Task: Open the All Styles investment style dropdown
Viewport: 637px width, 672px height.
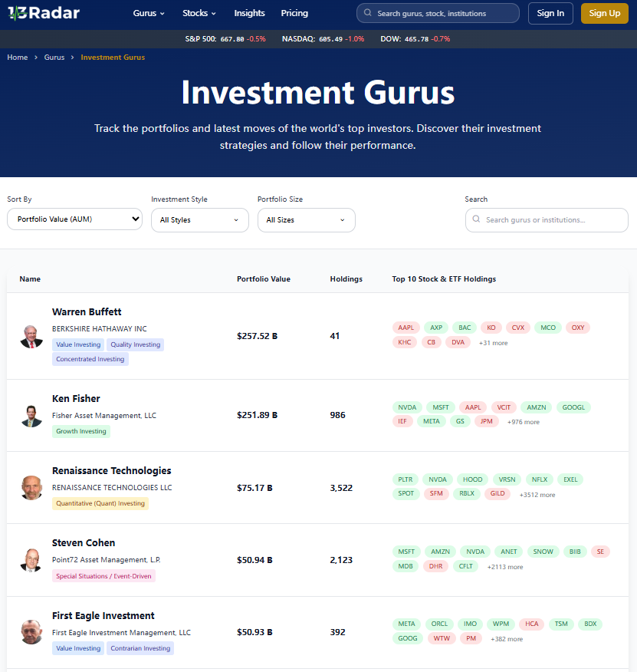Action: coord(200,220)
